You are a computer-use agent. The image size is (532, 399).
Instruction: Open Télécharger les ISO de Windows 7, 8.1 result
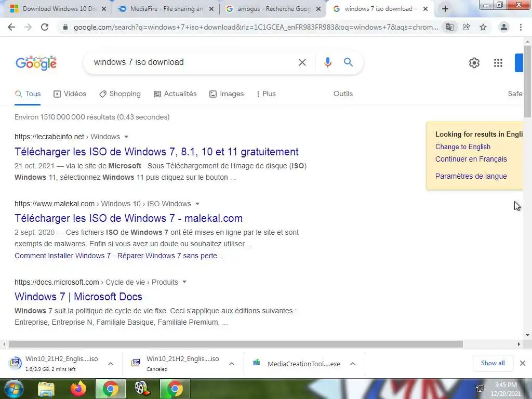click(156, 152)
